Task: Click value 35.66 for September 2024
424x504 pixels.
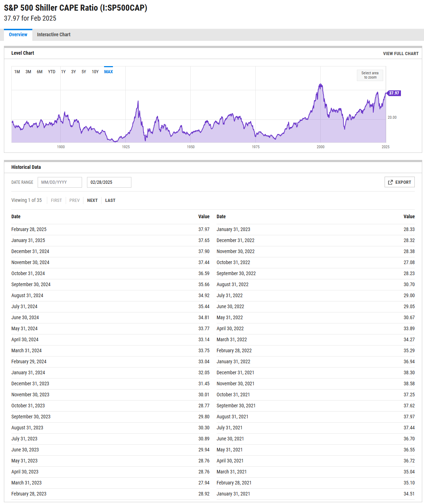Action: coord(204,285)
